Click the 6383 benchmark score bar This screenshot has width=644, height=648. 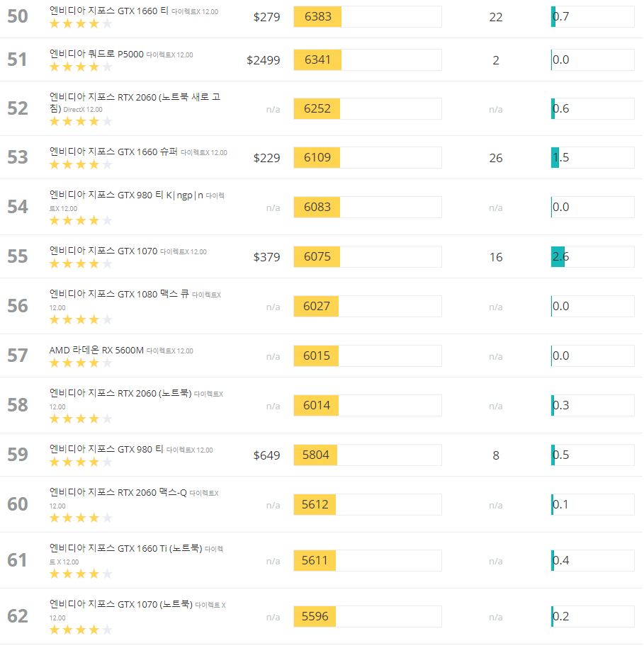[x=368, y=16]
